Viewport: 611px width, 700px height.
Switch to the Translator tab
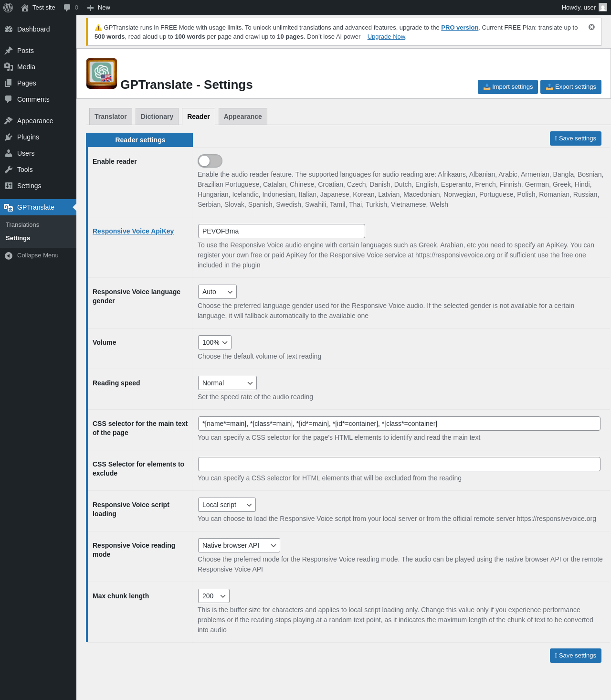pyautogui.click(x=110, y=117)
